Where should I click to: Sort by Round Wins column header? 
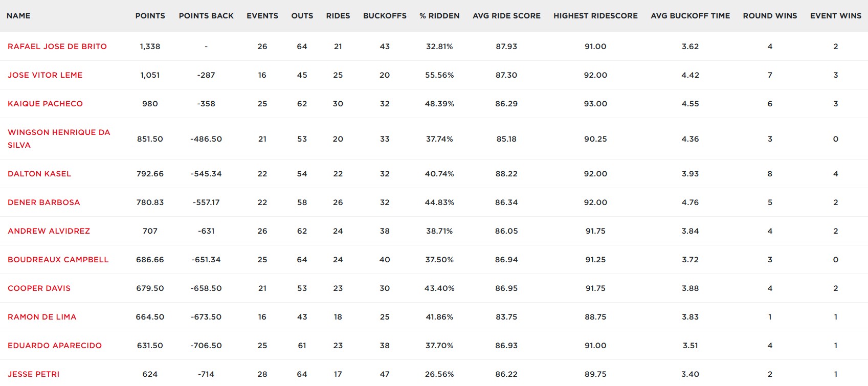tap(770, 16)
